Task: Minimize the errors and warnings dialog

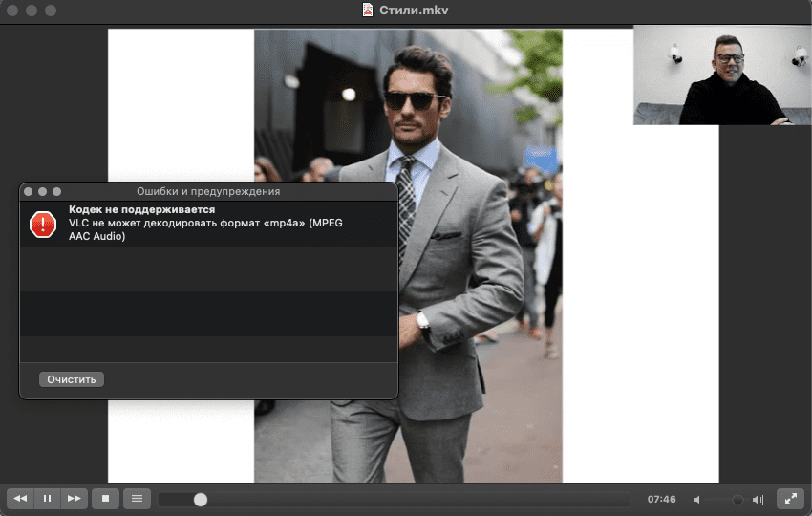Action: [42, 192]
